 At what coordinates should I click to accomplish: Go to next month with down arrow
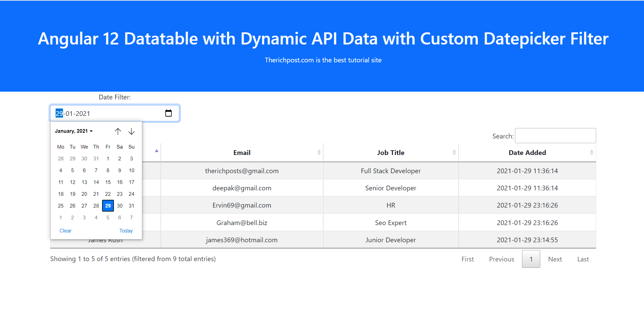click(131, 131)
